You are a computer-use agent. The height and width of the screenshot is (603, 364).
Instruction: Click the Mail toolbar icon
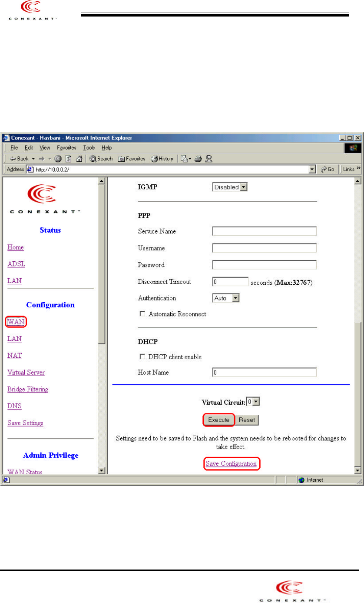point(185,159)
